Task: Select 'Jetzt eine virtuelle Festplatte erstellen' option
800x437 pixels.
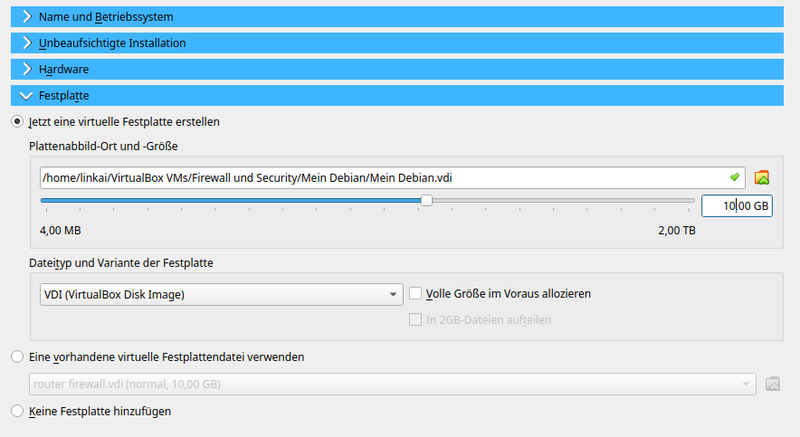Action: click(16, 122)
